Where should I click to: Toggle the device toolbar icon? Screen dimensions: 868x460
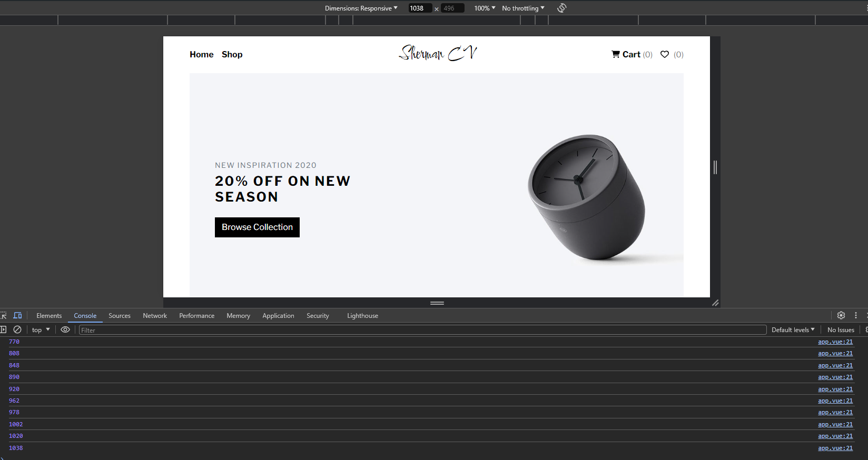pyautogui.click(x=17, y=316)
